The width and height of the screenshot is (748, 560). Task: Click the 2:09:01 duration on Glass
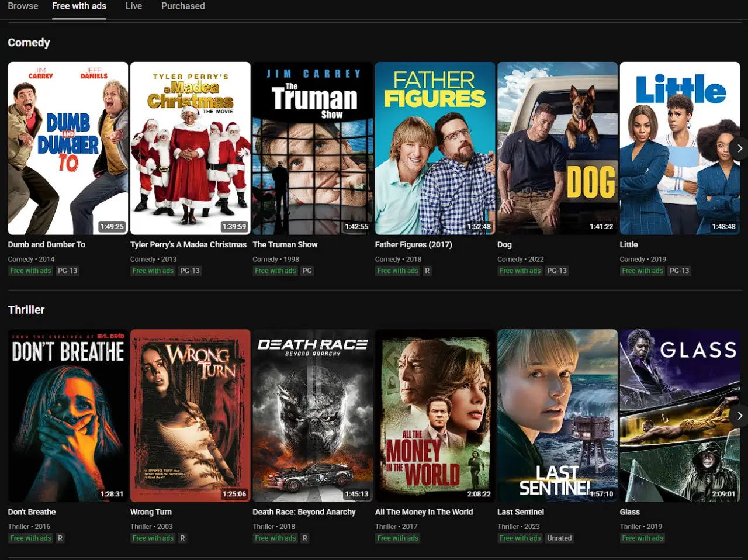(723, 494)
